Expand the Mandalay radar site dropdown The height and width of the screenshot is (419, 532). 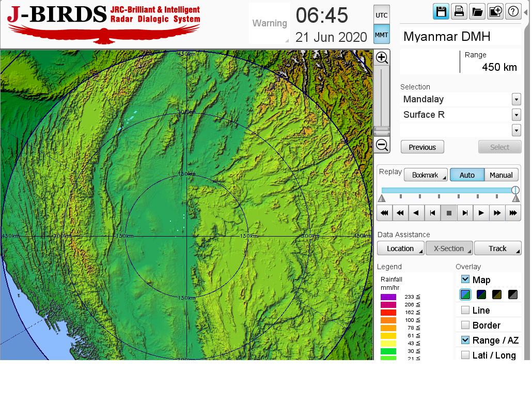point(516,99)
